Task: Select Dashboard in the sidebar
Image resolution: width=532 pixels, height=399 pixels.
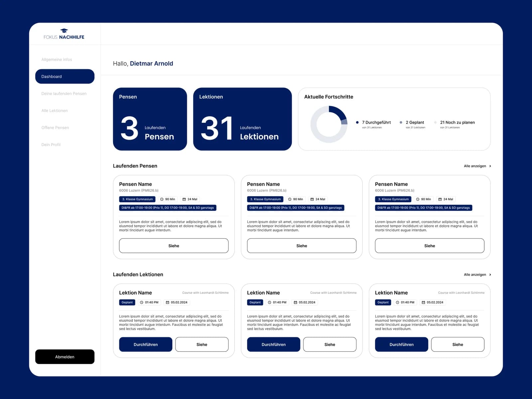Action: (x=65, y=76)
